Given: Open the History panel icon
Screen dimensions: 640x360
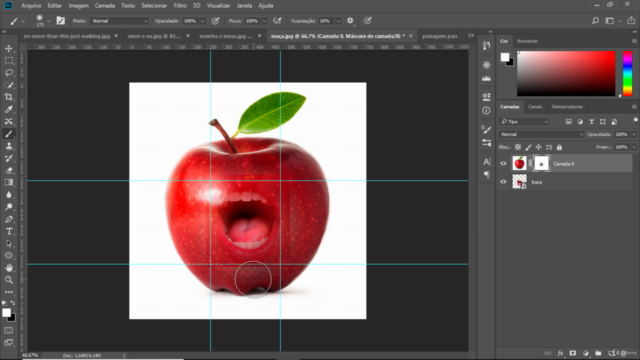Looking at the screenshot, I should click(x=486, y=46).
